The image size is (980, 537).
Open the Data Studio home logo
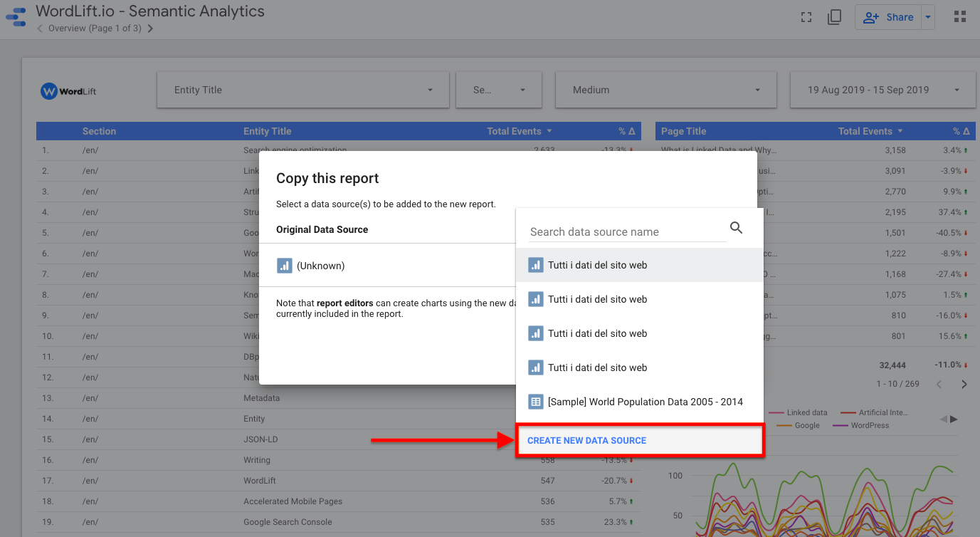coord(16,16)
